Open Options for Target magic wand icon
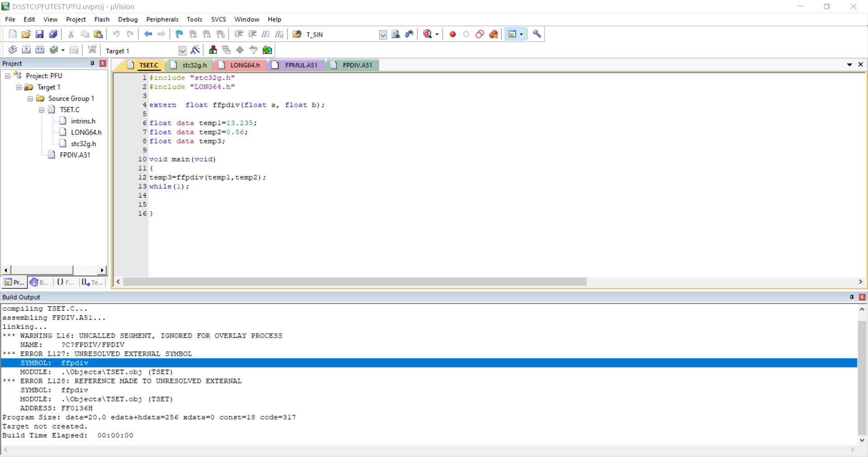The image size is (868, 457). pos(195,50)
